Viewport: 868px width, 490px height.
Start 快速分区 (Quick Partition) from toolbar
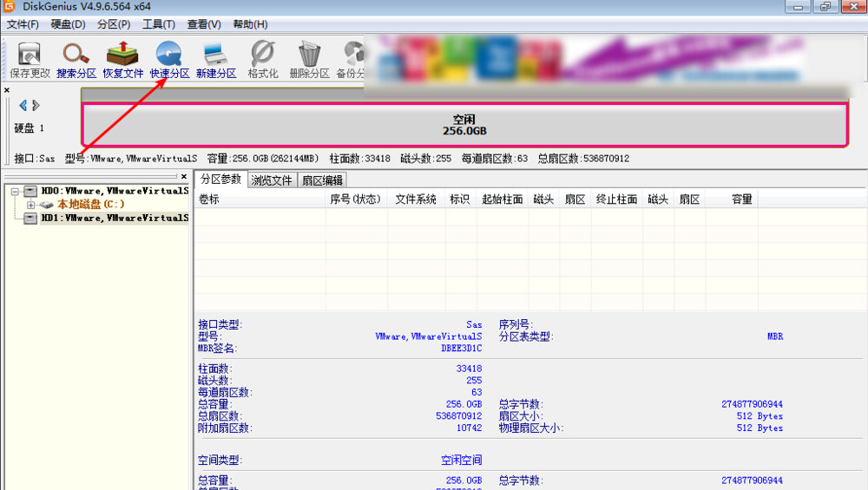tap(169, 59)
